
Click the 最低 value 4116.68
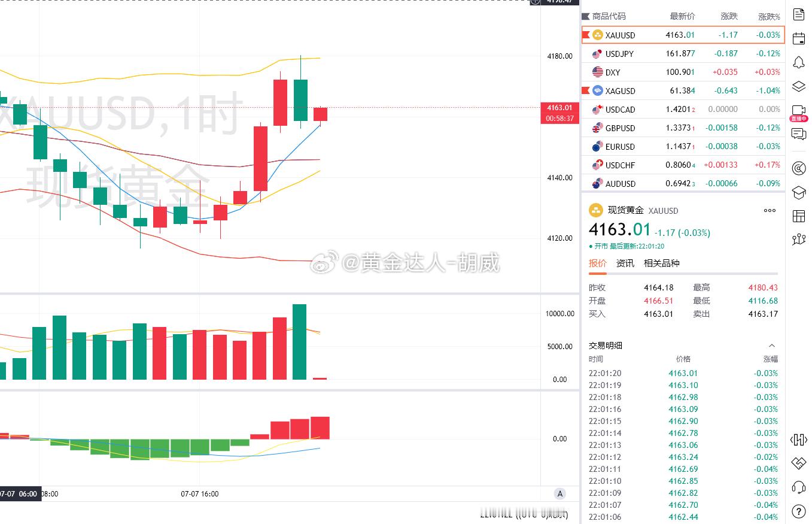tap(763, 301)
